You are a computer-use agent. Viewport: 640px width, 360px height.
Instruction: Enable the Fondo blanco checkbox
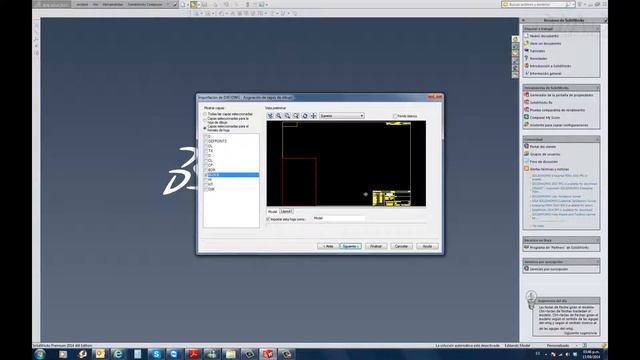pos(395,116)
